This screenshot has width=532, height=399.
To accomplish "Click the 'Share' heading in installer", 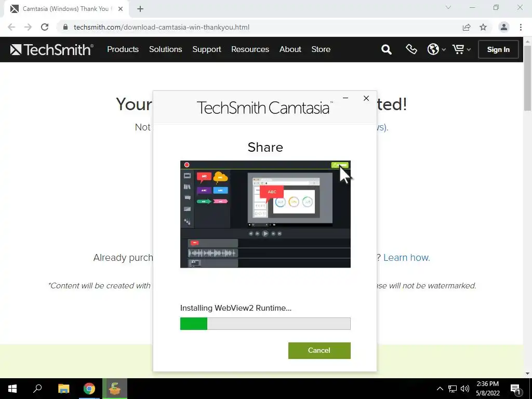I will [265, 147].
